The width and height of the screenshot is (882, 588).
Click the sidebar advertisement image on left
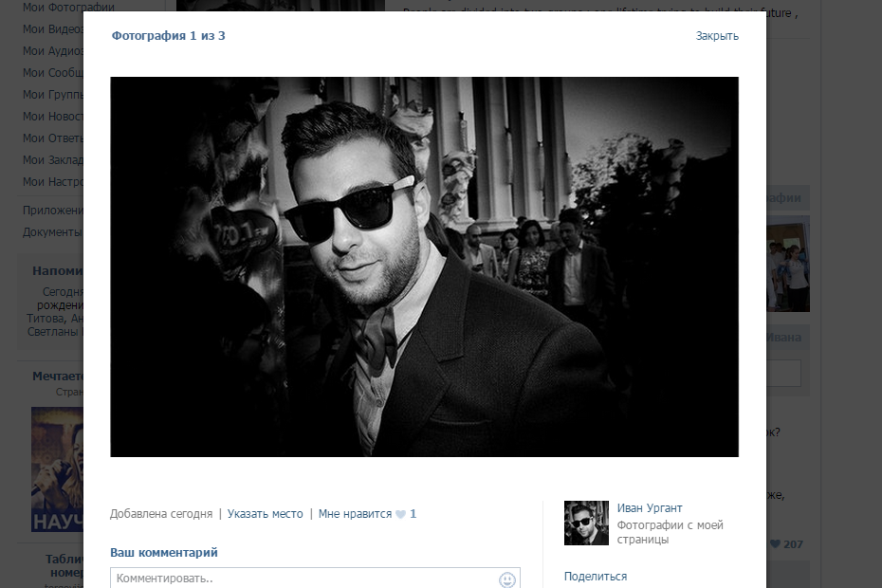[57, 469]
